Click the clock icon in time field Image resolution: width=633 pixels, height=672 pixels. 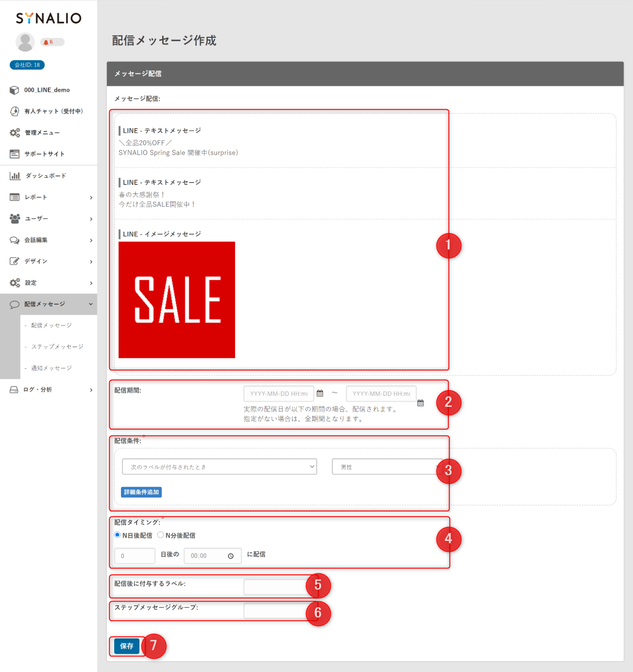(x=231, y=556)
